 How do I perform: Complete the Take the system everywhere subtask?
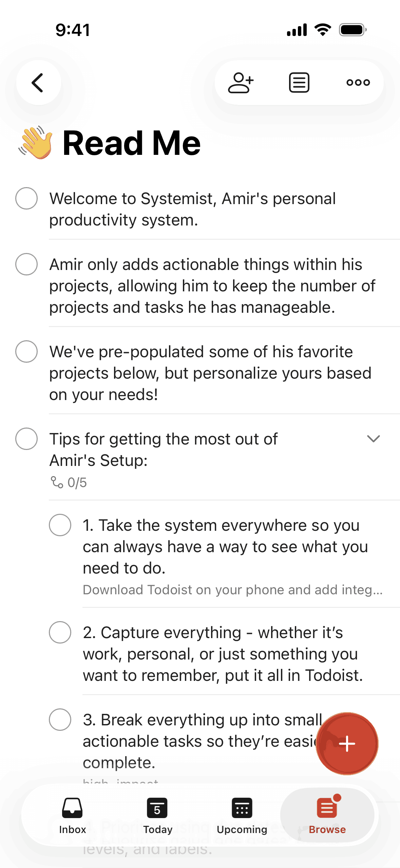coord(60,525)
